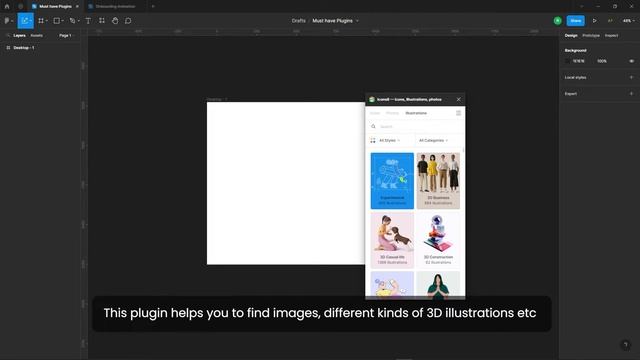
Task: Open the Layers panel tab
Action: pos(19,36)
